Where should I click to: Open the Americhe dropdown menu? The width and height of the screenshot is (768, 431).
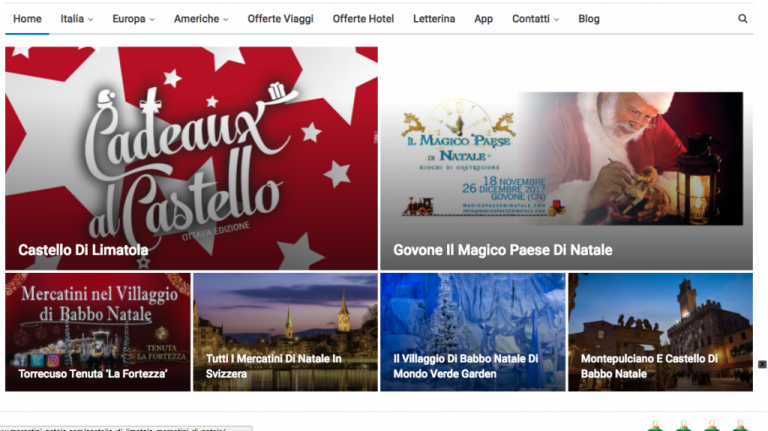(x=201, y=19)
